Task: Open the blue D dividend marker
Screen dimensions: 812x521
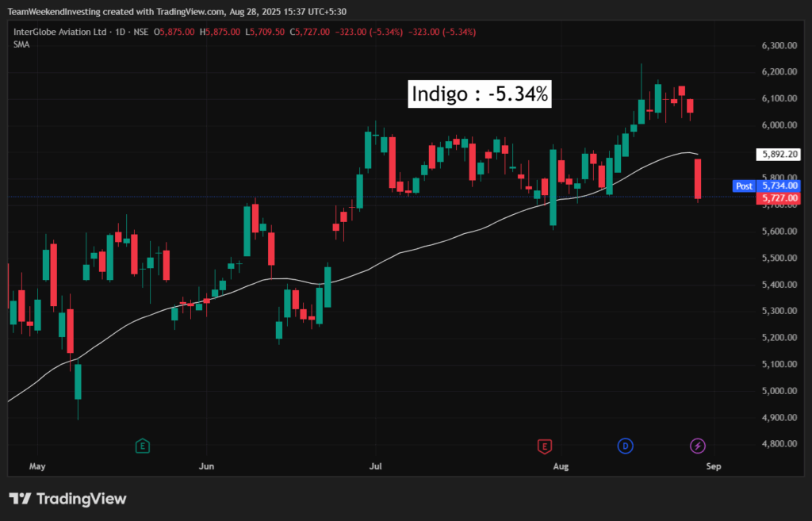Action: coord(625,446)
